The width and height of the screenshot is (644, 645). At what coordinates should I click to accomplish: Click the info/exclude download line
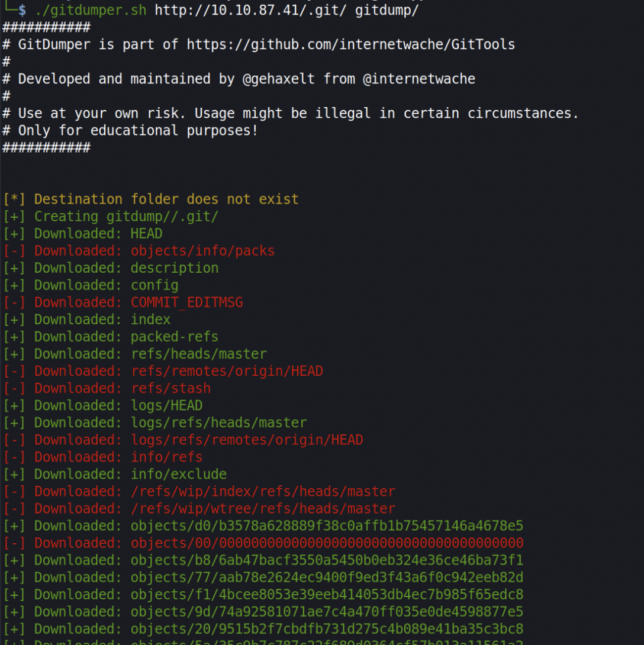click(115, 475)
